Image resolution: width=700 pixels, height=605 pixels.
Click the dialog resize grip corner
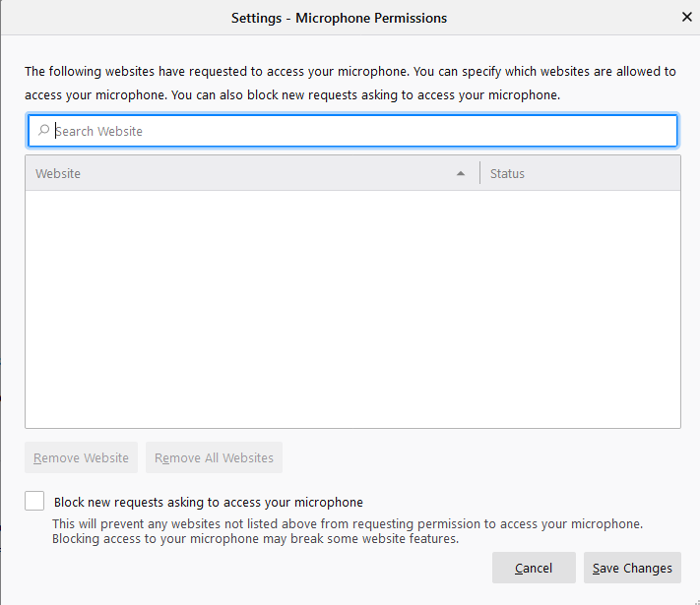click(x=697, y=602)
